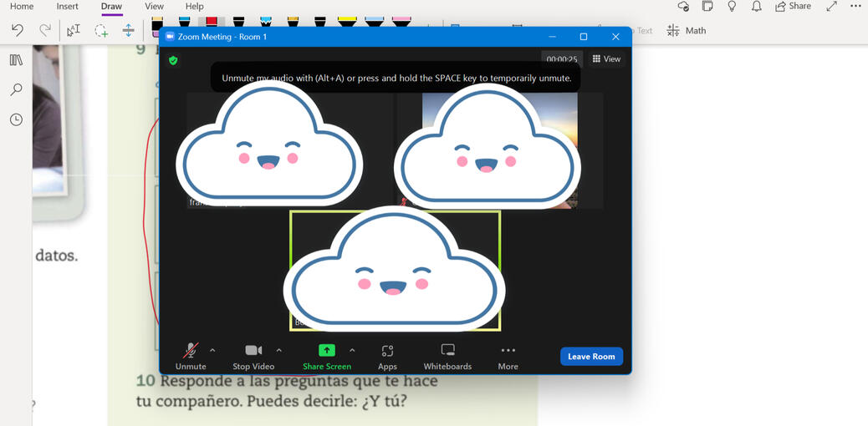Select the red pen color

click(212, 23)
